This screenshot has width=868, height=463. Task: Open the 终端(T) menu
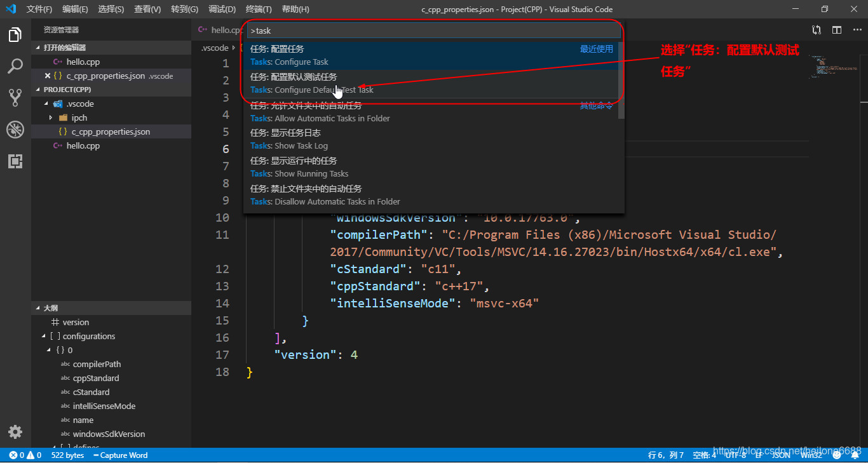259,9
